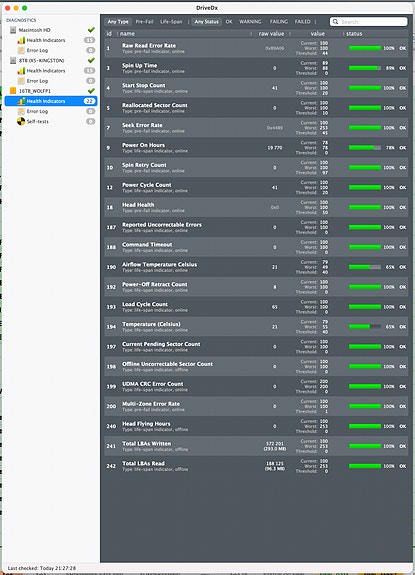This screenshot has height=575, width=415.
Task: Filter indicators by Pre-Fail type
Action: [144, 22]
